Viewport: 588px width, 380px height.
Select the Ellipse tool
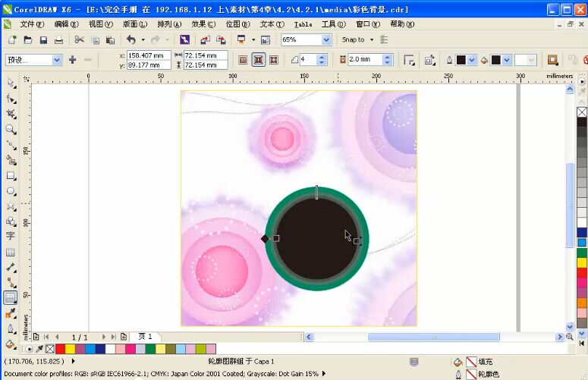(x=11, y=191)
